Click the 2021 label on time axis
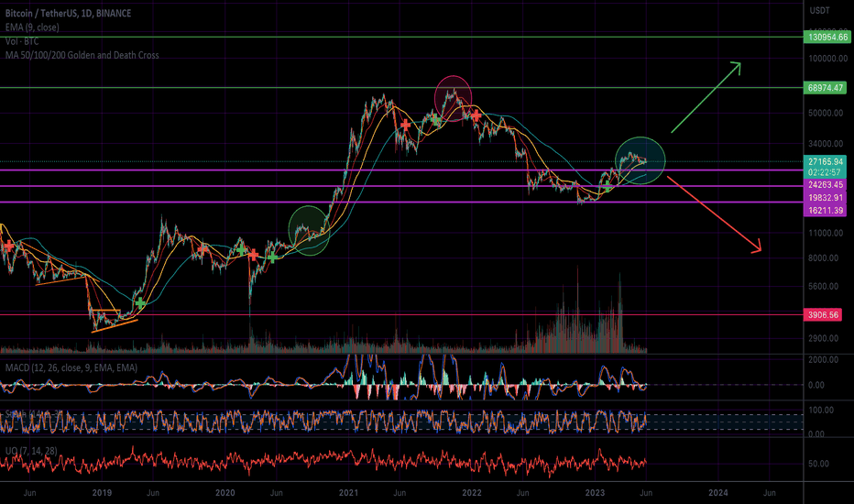Screen dimensions: 854x504 [348, 493]
